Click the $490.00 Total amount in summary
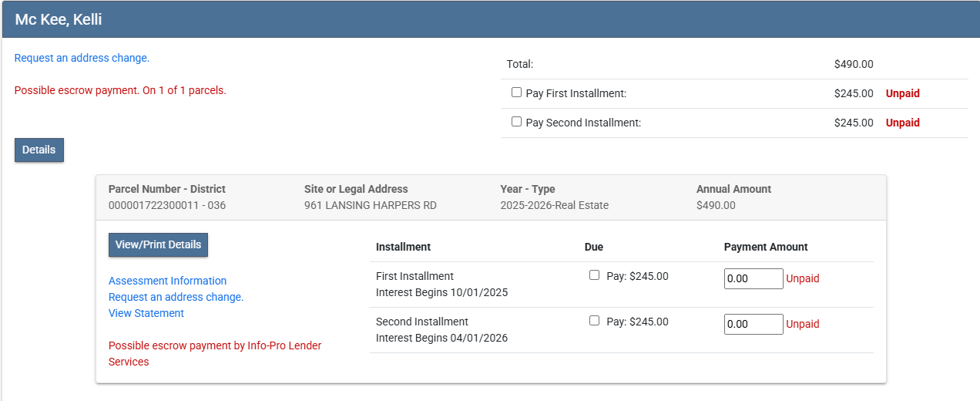The width and height of the screenshot is (980, 401). click(853, 65)
